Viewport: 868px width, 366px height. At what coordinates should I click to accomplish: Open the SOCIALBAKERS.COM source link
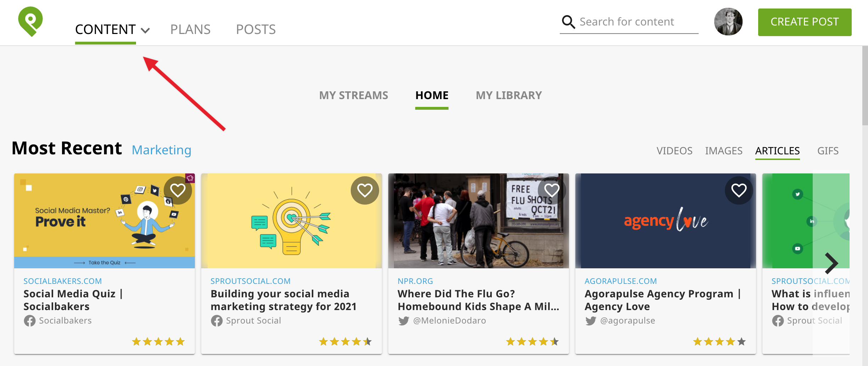pyautogui.click(x=62, y=281)
